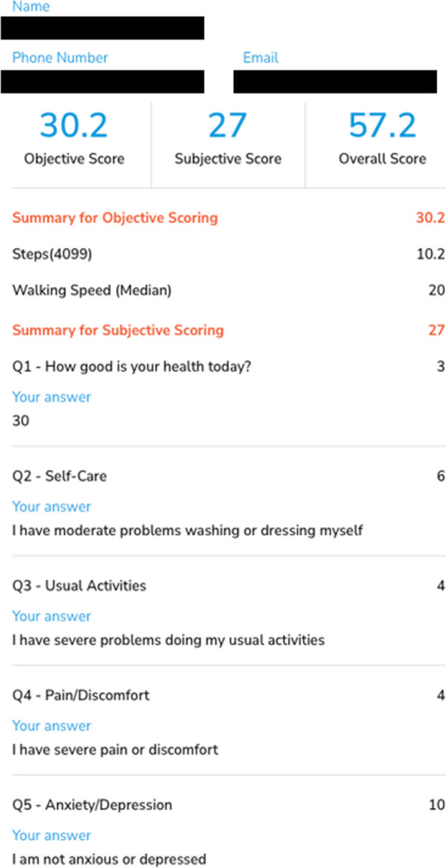
Task: Click the severe problems doing usual activities answer
Action: point(168,641)
